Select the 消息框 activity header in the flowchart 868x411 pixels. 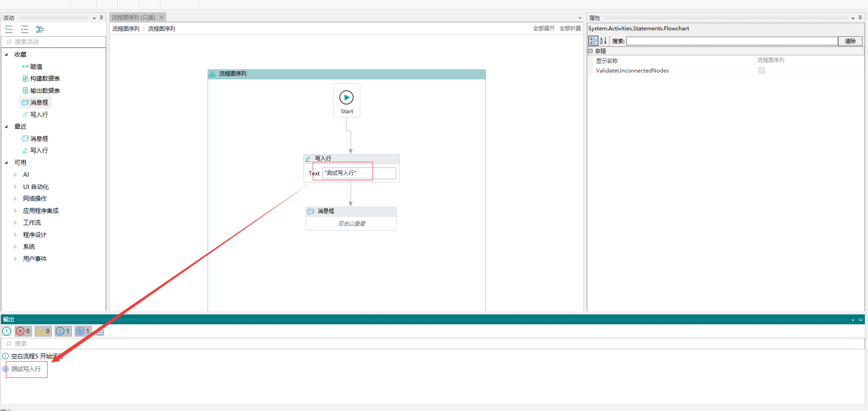(x=351, y=211)
